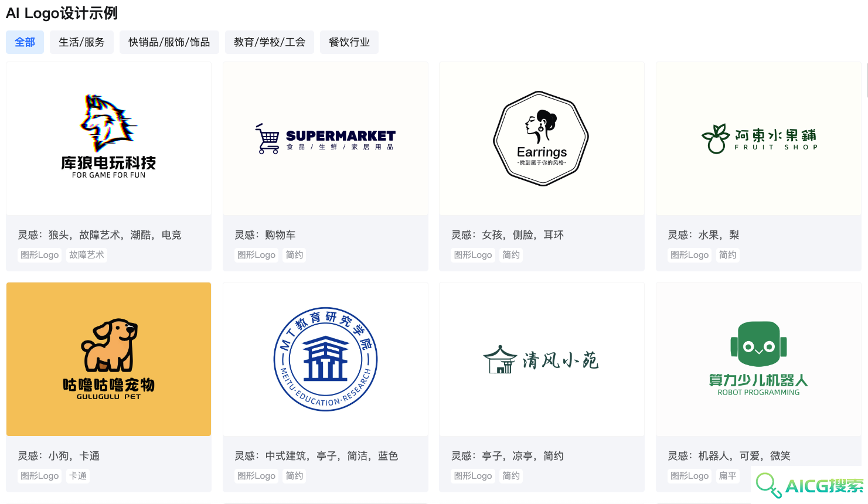Click the 扁平 tag under the robot logo

coord(728,476)
